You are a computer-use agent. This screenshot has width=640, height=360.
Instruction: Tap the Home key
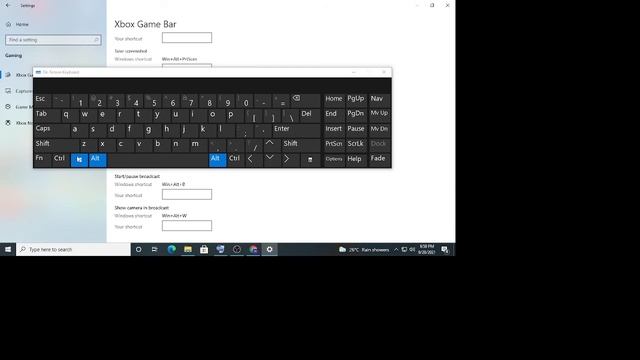coord(334,100)
